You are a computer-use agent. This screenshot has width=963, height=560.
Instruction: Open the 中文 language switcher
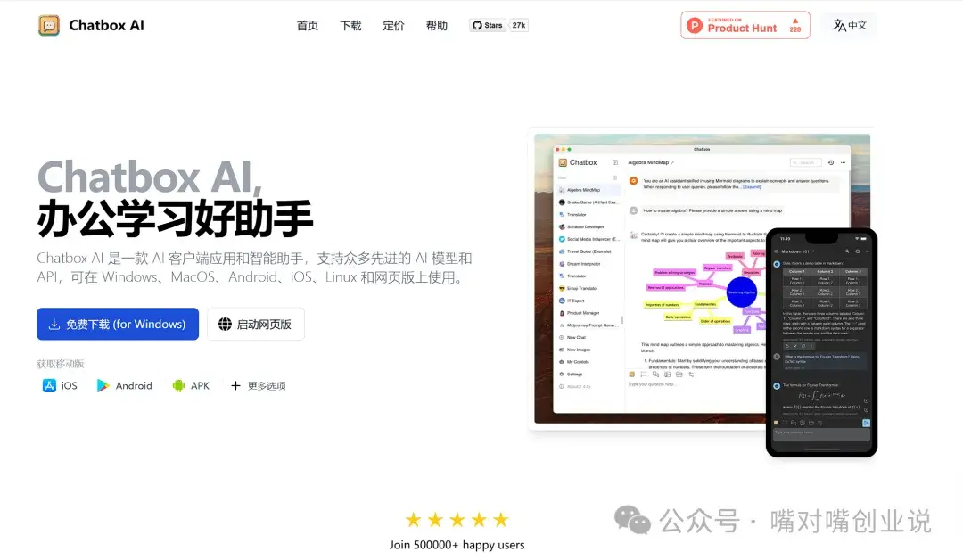point(850,25)
